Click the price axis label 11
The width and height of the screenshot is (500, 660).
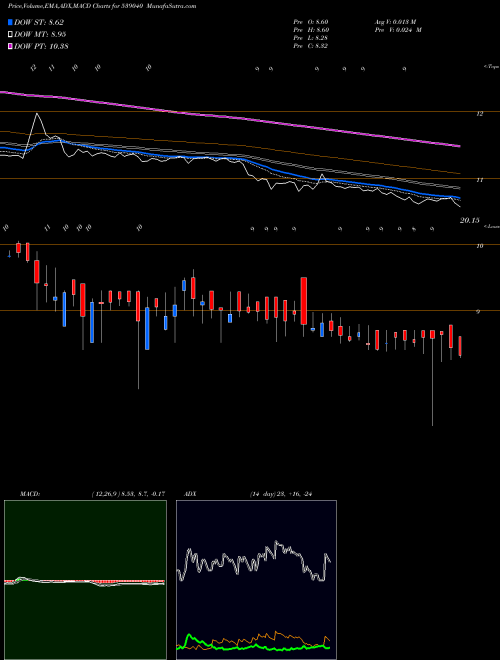[x=479, y=180]
